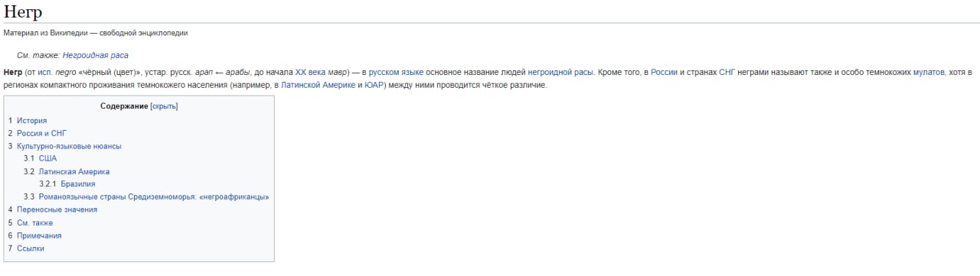This screenshot has height=276, width=980.
Task: Select the page heading Негр
Action: (23, 12)
